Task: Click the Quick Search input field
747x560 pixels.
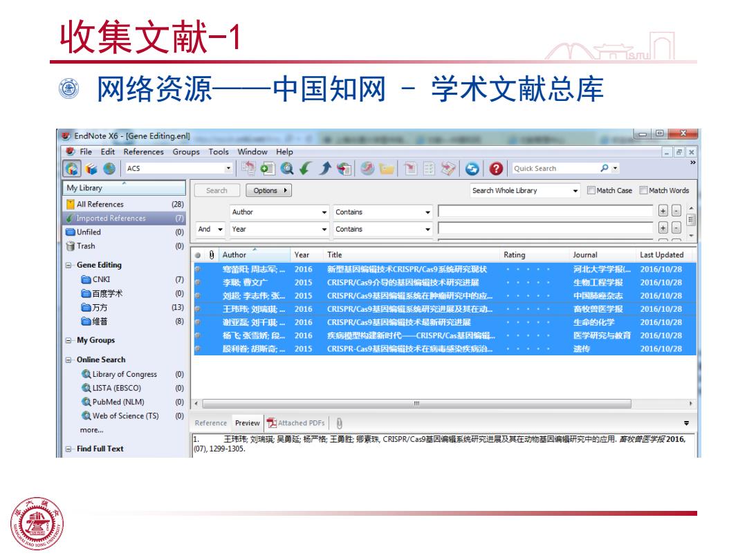Action: 555,168
